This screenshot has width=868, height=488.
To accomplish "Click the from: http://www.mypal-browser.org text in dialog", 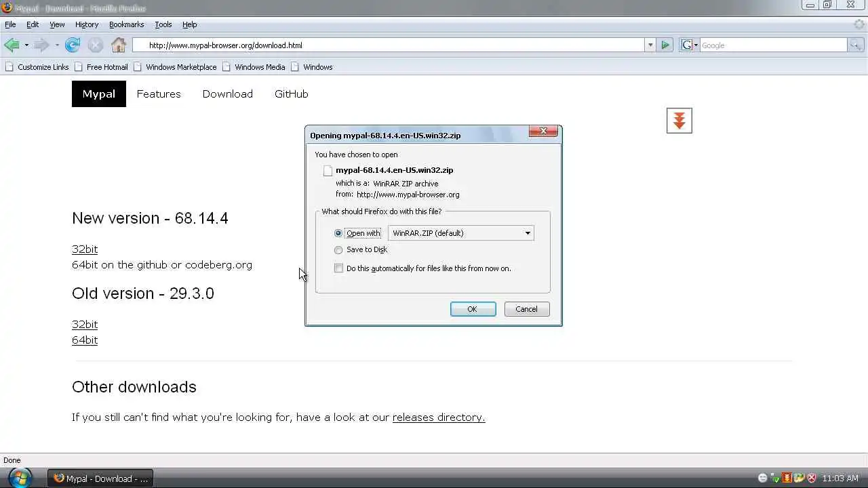I will tap(397, 195).
